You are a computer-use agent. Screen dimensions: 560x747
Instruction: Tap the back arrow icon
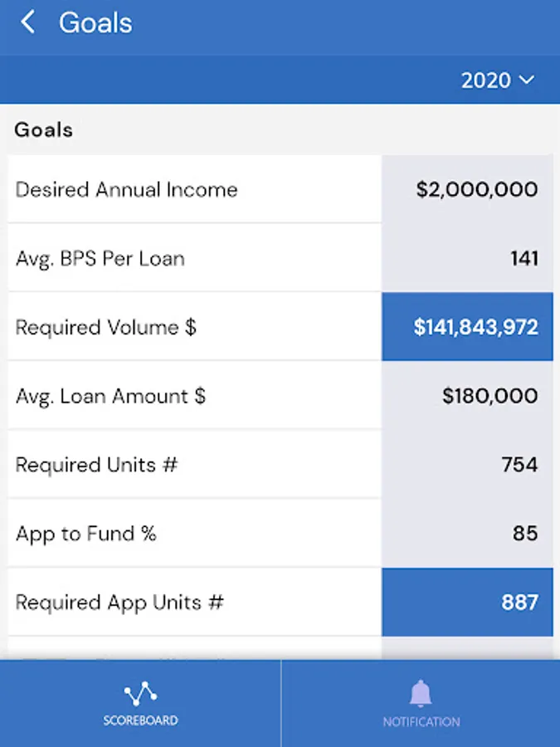coord(28,22)
